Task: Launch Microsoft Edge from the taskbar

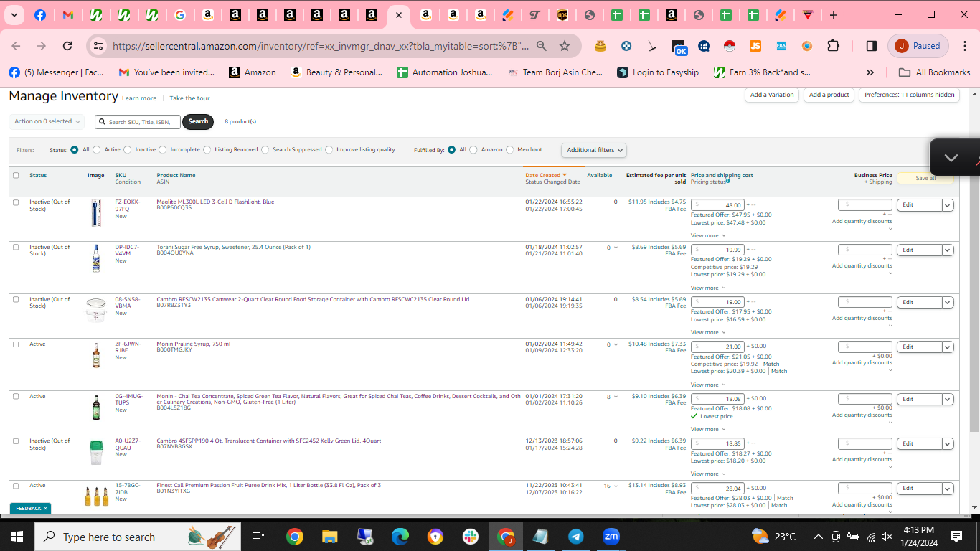Action: coord(400,537)
